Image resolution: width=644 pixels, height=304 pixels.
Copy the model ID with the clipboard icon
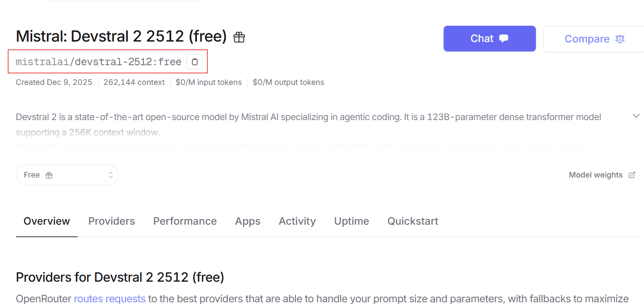195,62
